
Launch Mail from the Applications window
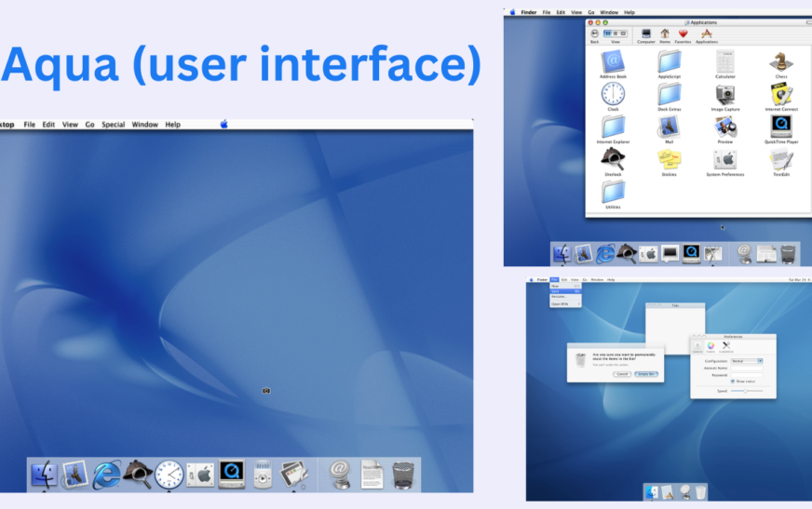coord(670,127)
